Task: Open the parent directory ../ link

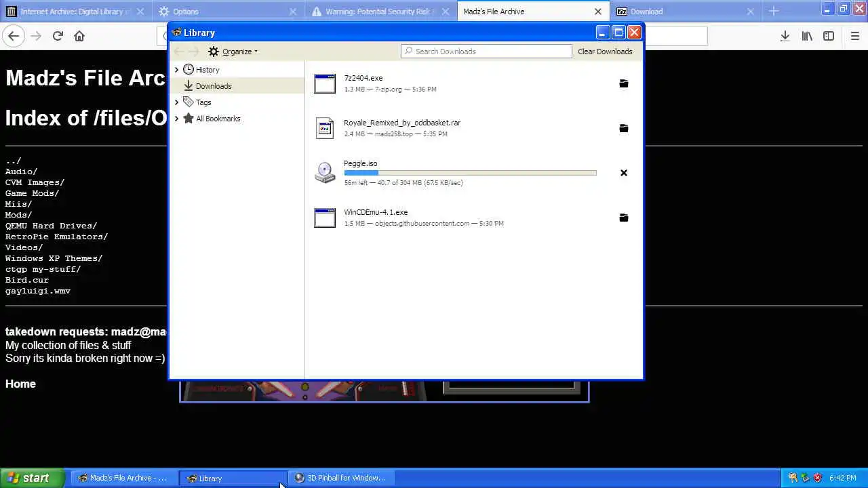Action: 14,161
